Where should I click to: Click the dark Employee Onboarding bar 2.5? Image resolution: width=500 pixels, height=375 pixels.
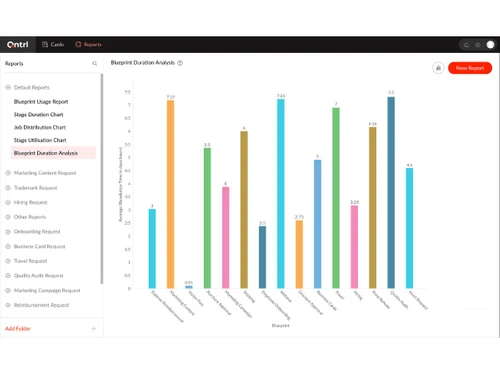(x=262, y=257)
